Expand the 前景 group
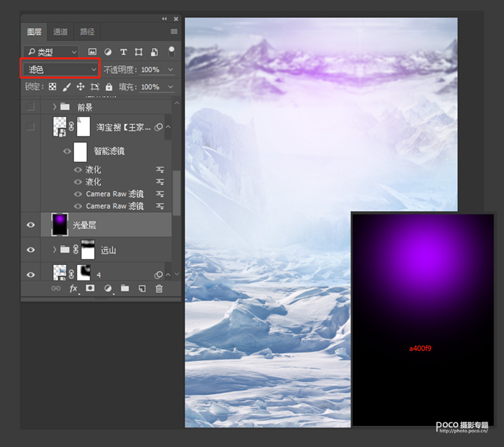This screenshot has width=504, height=447. click(x=55, y=106)
